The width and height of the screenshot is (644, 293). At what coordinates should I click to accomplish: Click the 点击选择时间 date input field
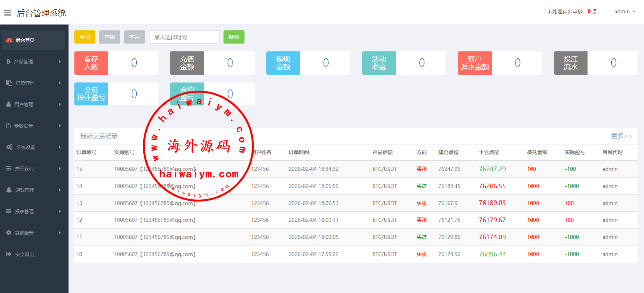click(x=184, y=37)
